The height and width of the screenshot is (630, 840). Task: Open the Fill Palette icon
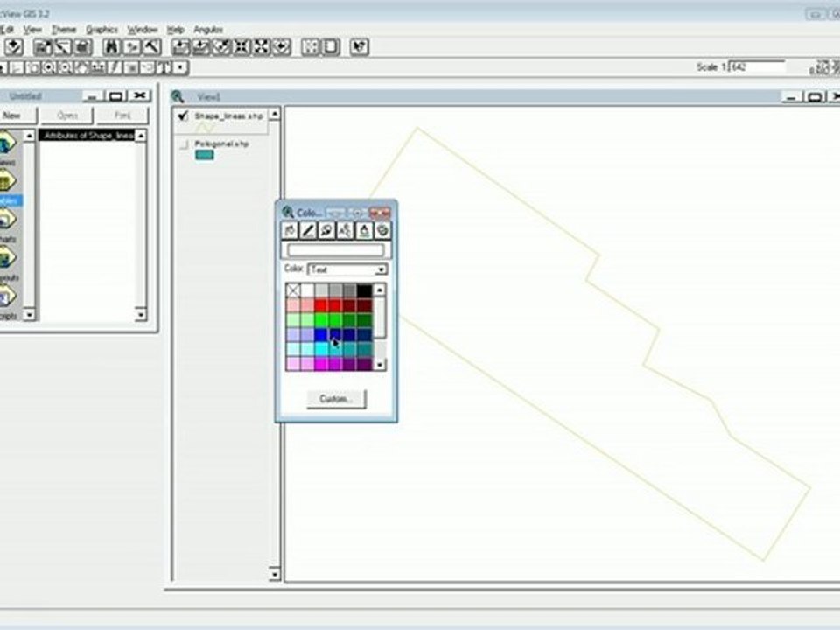pyautogui.click(x=290, y=230)
